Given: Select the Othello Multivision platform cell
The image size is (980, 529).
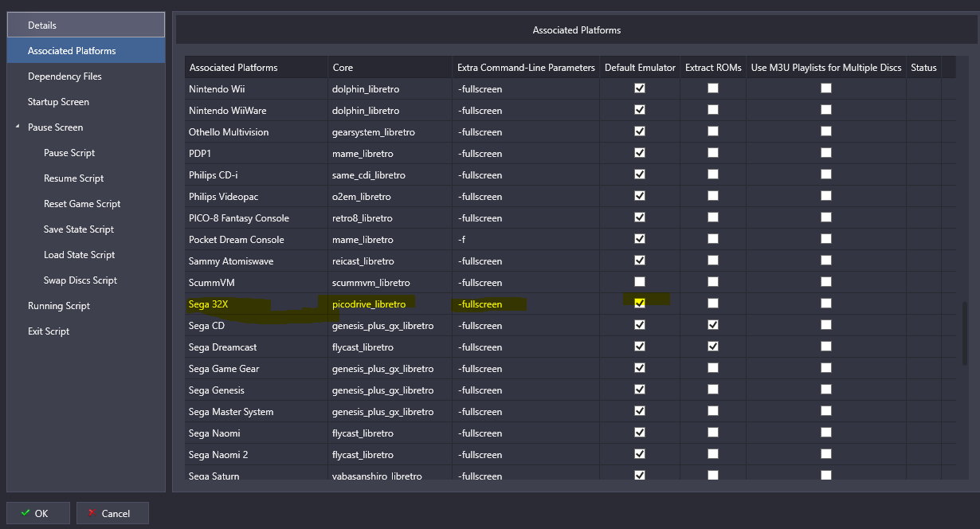Looking at the screenshot, I should click(256, 132).
